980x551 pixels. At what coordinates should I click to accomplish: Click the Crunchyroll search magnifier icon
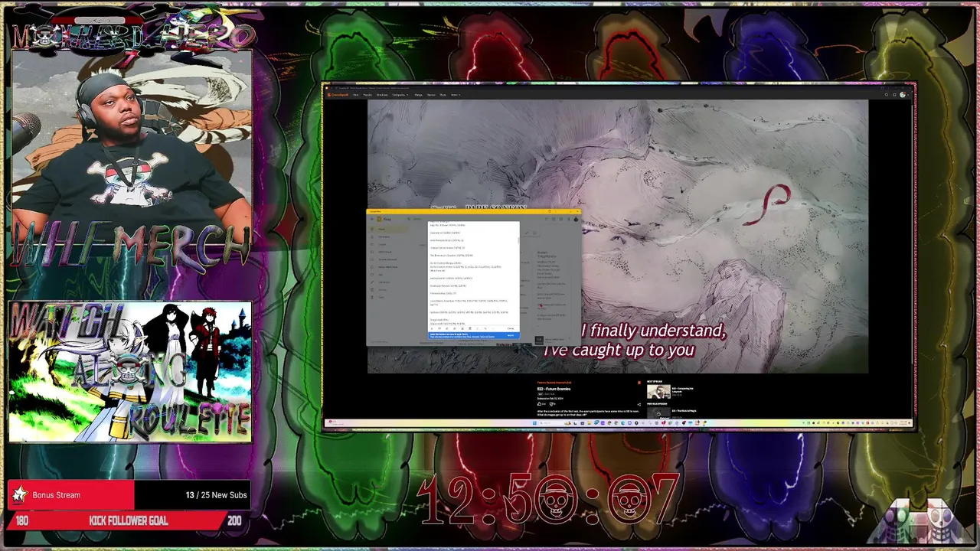click(x=887, y=95)
